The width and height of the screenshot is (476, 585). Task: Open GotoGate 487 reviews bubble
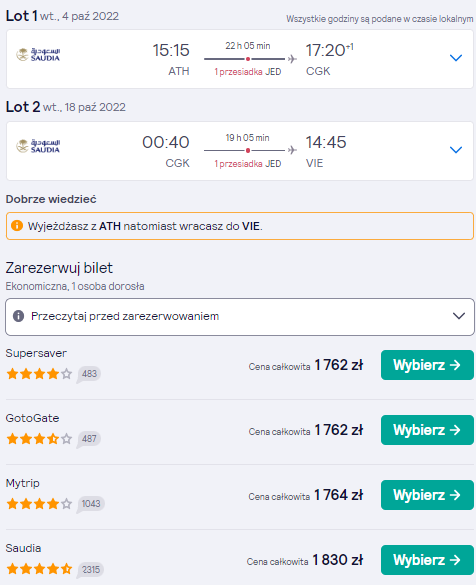89,439
